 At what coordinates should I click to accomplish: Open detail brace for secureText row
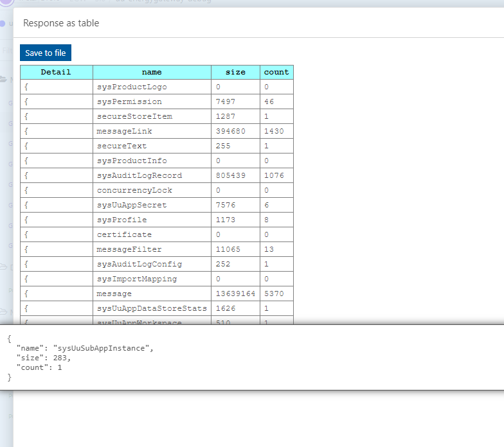coord(26,146)
